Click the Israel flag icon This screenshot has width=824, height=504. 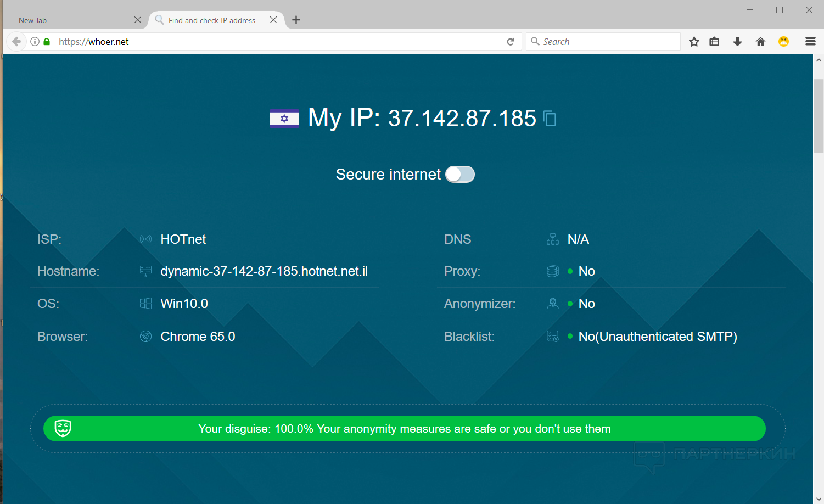tap(284, 118)
